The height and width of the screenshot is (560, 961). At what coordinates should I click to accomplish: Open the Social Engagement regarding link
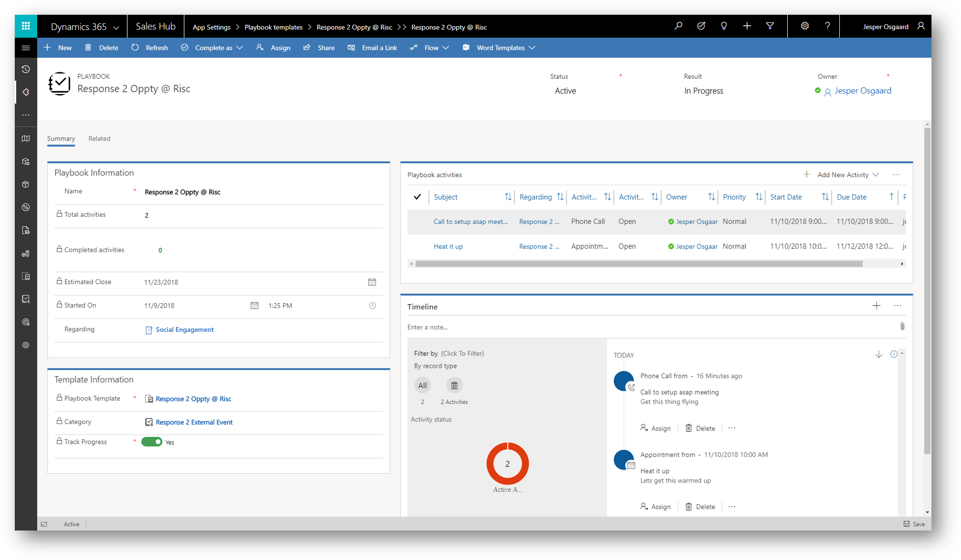pos(184,330)
